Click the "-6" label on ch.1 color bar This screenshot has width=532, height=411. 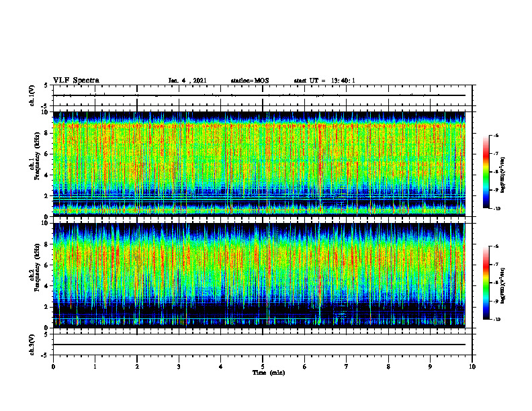pyautogui.click(x=496, y=136)
